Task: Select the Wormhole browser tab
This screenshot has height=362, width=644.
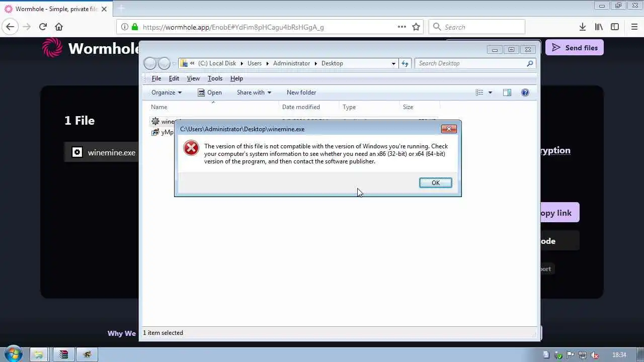Action: tap(55, 9)
